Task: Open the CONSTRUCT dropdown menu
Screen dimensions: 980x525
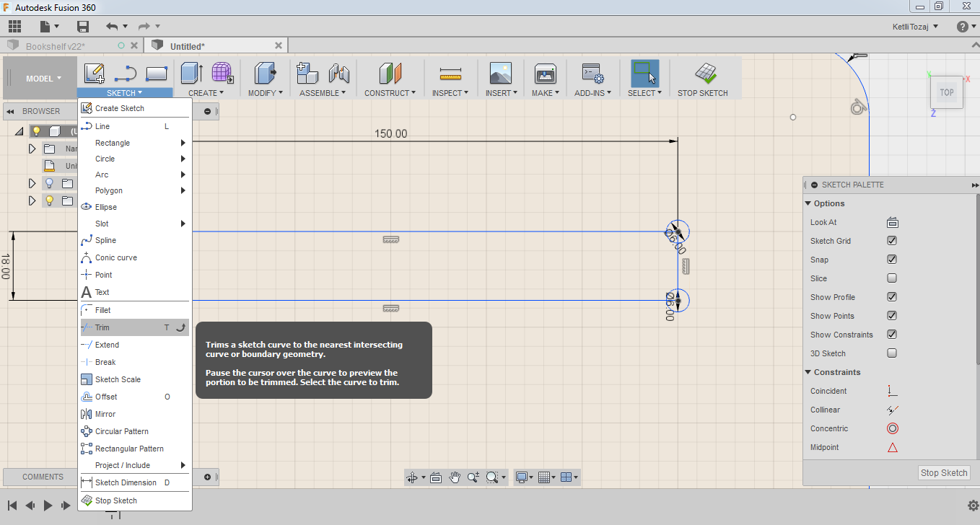Action: pyautogui.click(x=390, y=93)
